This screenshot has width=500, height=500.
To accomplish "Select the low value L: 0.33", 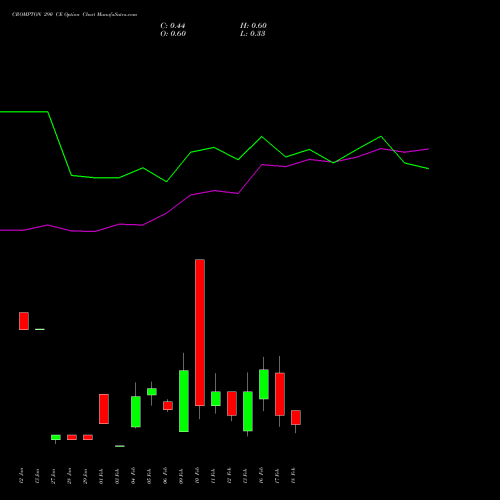I will (253, 34).
